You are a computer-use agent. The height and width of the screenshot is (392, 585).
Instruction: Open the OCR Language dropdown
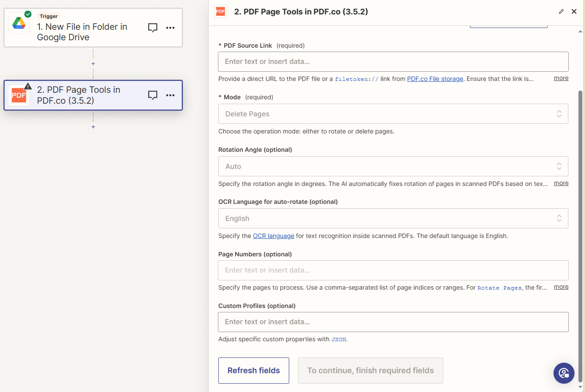coord(393,218)
